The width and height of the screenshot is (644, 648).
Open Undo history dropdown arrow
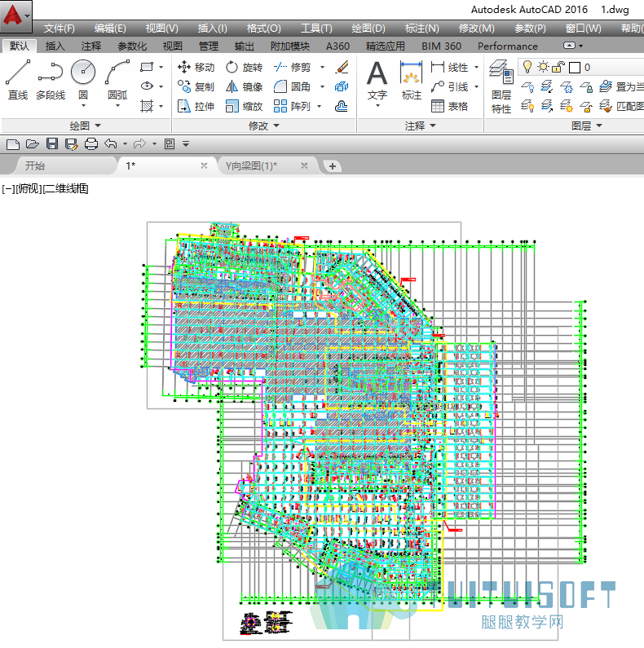125,143
